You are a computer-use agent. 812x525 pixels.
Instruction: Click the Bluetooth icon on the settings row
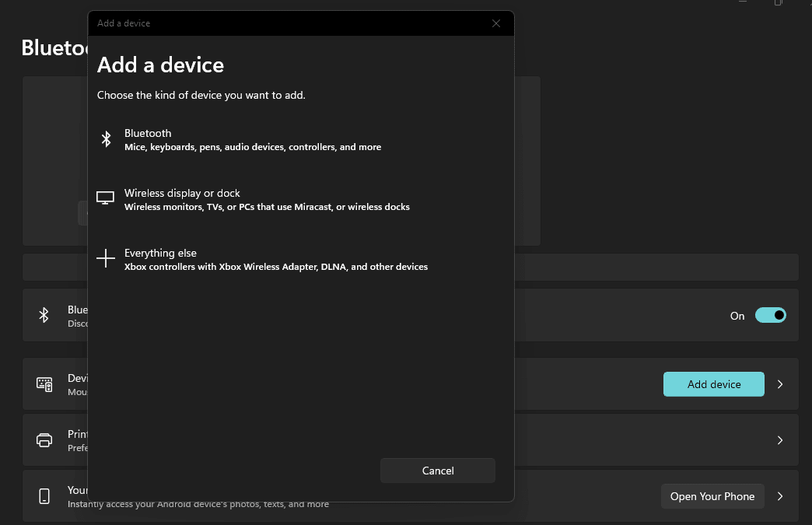tap(44, 315)
